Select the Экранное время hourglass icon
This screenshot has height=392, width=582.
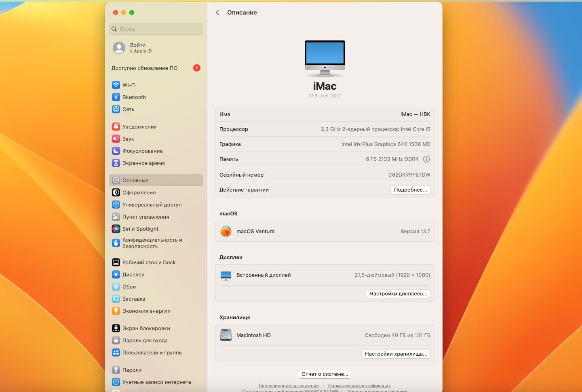(x=116, y=163)
